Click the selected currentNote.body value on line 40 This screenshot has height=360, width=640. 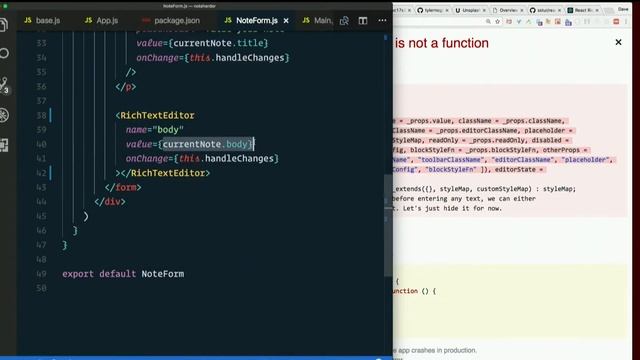(x=207, y=144)
